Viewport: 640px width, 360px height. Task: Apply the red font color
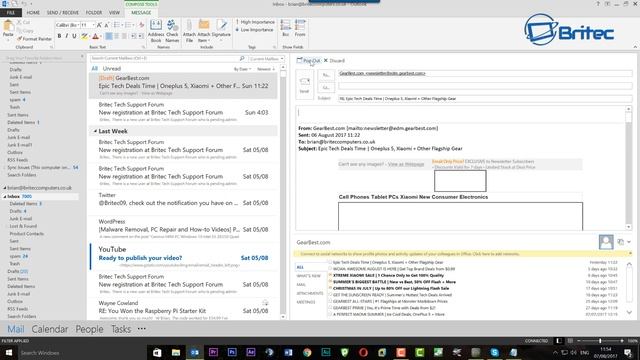coord(96,36)
